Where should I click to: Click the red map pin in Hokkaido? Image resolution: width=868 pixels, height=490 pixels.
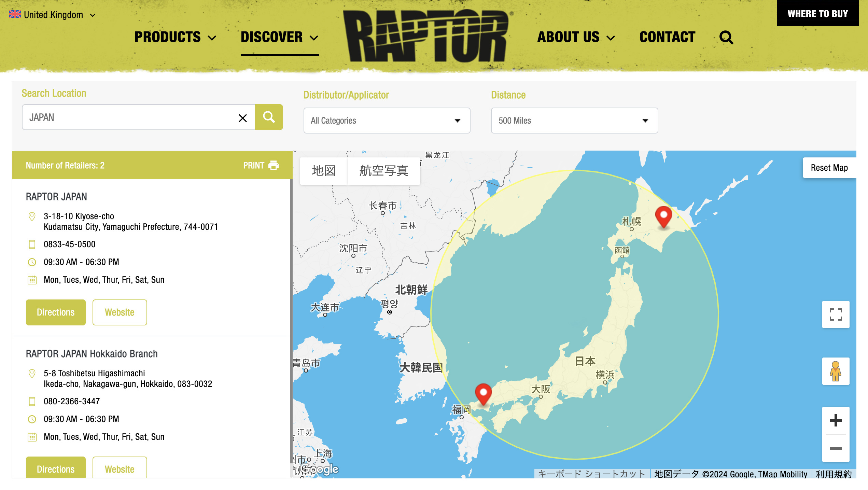click(x=663, y=217)
